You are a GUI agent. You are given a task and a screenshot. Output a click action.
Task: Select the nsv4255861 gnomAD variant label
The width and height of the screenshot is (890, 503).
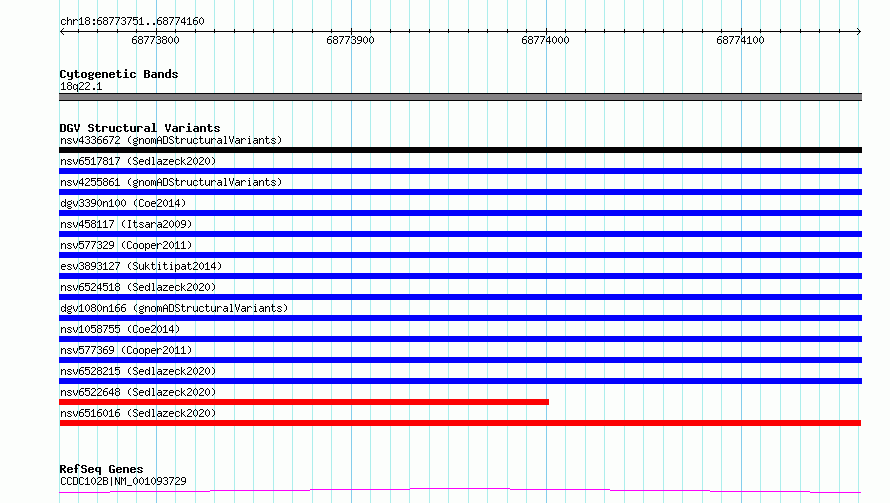pyautogui.click(x=171, y=182)
